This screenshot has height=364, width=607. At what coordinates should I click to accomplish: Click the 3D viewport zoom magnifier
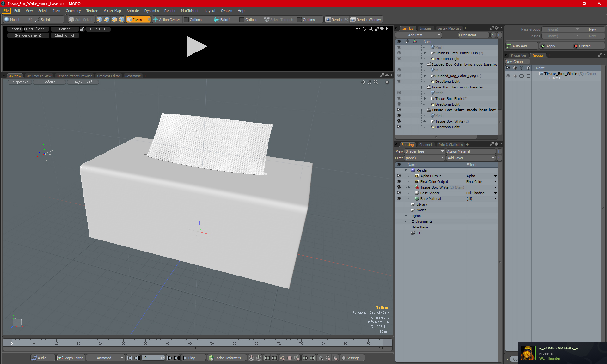click(376, 82)
